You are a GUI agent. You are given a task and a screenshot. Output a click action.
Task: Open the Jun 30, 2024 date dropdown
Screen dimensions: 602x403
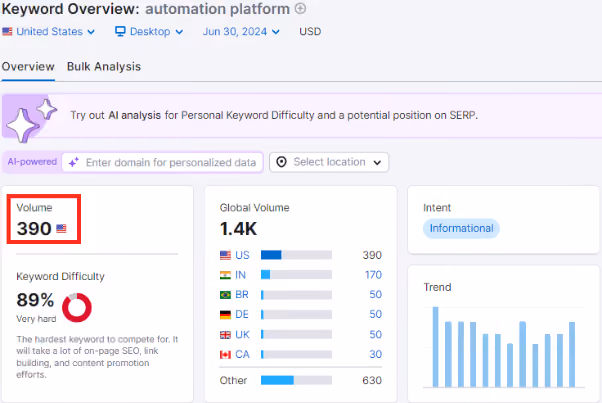241,31
